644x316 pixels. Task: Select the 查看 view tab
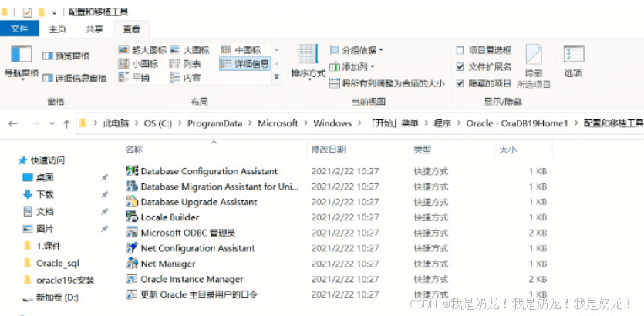pos(131,29)
